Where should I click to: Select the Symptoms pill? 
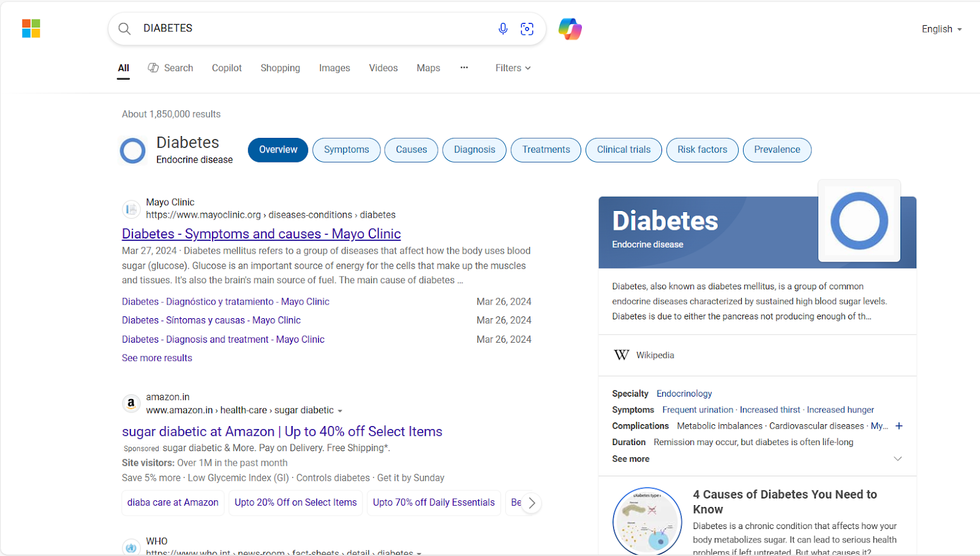click(347, 150)
